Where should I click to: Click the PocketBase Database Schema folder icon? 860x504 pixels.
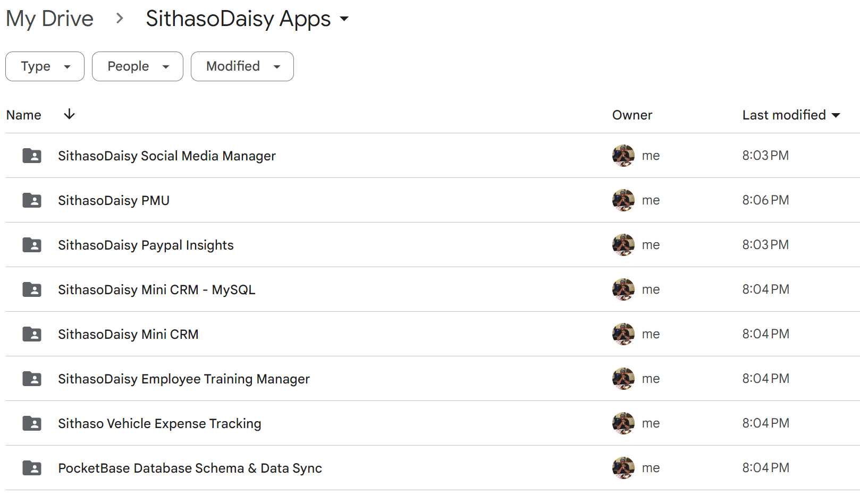pos(32,468)
